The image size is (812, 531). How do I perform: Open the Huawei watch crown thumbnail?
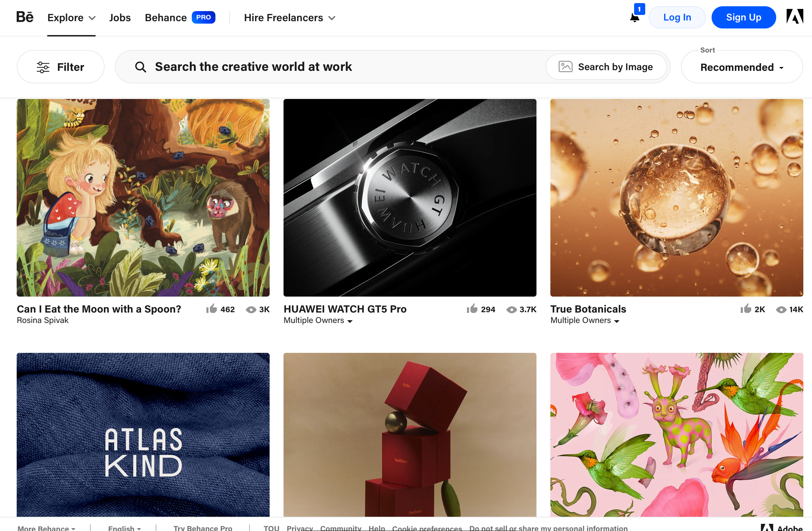[x=410, y=198]
